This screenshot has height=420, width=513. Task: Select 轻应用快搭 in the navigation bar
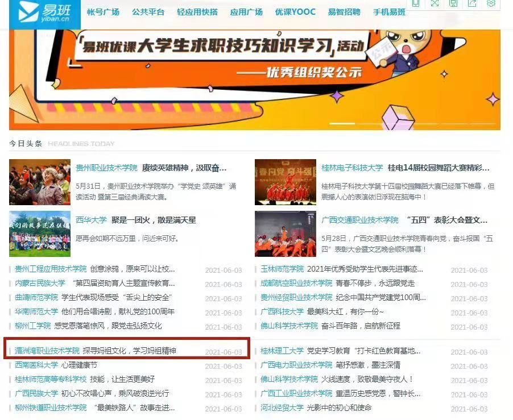[x=197, y=12]
